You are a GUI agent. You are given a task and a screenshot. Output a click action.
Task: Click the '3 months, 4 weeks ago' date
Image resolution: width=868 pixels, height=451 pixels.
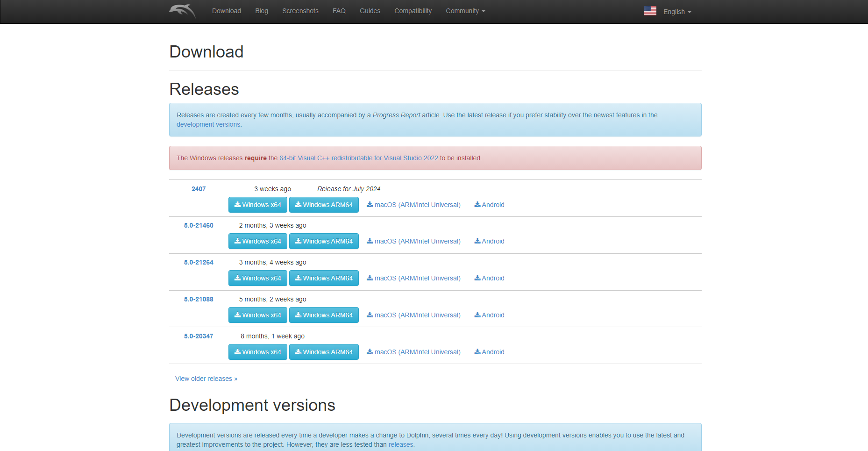(x=272, y=262)
